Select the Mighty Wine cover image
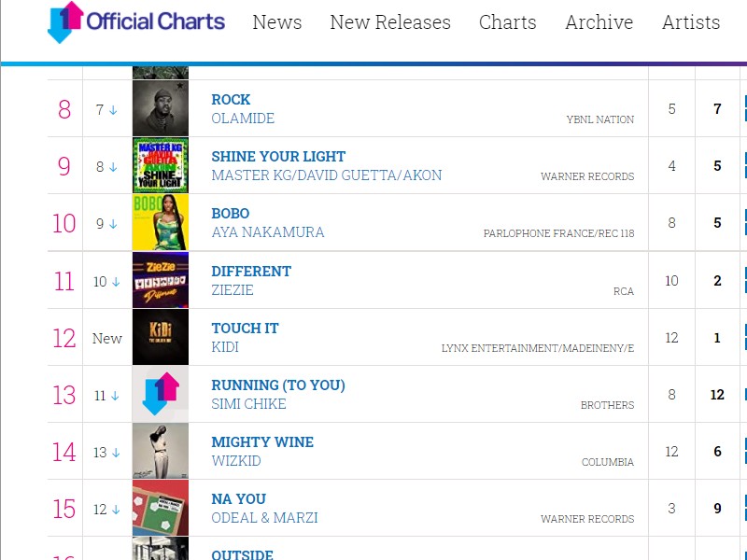 [161, 451]
